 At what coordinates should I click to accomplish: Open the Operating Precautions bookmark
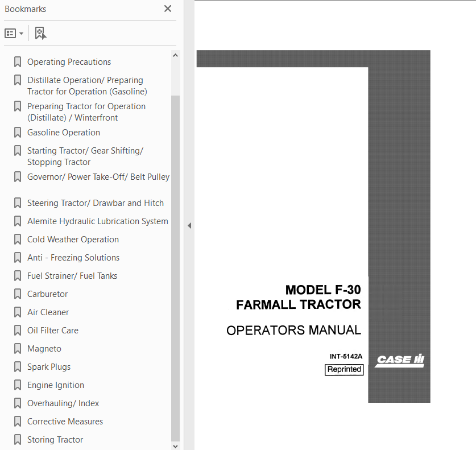[69, 62]
